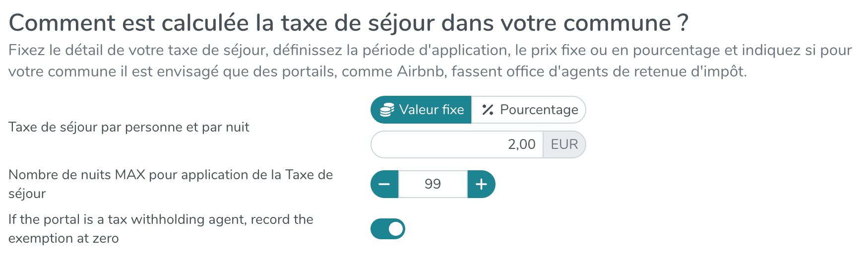Image resolution: width=868 pixels, height=273 pixels.
Task: Click the label "Taxe de séjour par personne et par nuit"
Action: [x=129, y=127]
